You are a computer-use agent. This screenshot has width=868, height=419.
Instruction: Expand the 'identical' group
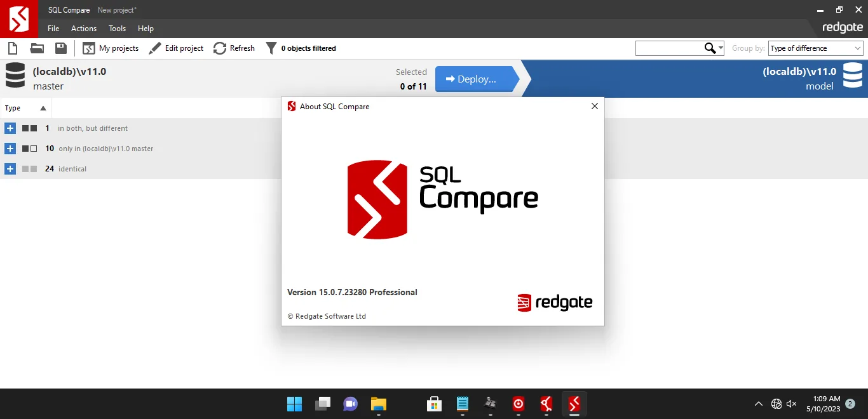(10, 169)
